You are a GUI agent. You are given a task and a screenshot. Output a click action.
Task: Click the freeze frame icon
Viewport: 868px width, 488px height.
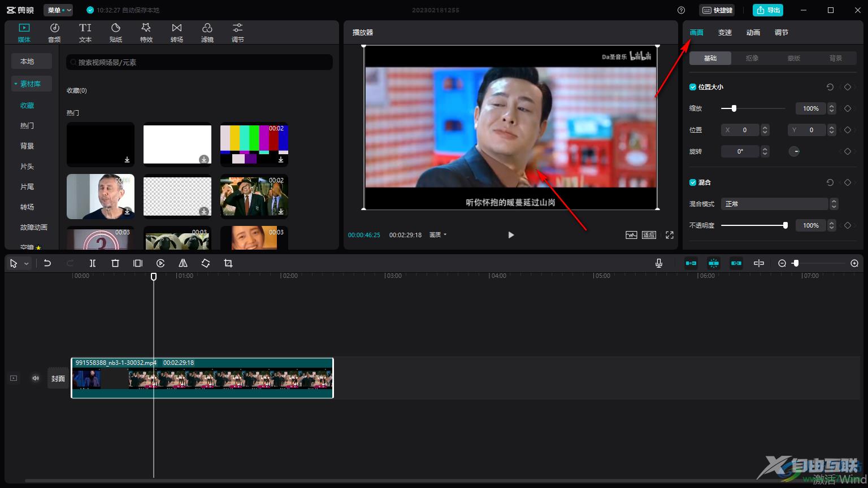click(x=138, y=263)
